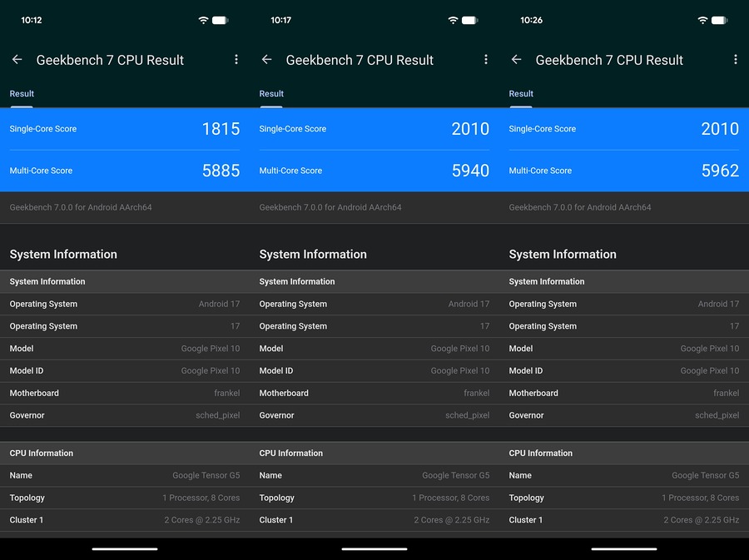The width and height of the screenshot is (749, 560).
Task: Select Model row label on 10:12 screen
Action: 22,349
